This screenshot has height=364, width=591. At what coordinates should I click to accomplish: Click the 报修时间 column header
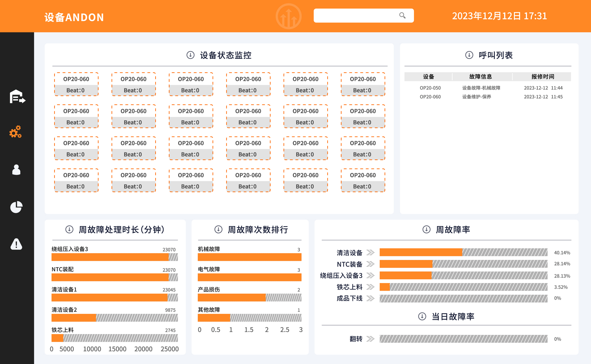pyautogui.click(x=543, y=77)
